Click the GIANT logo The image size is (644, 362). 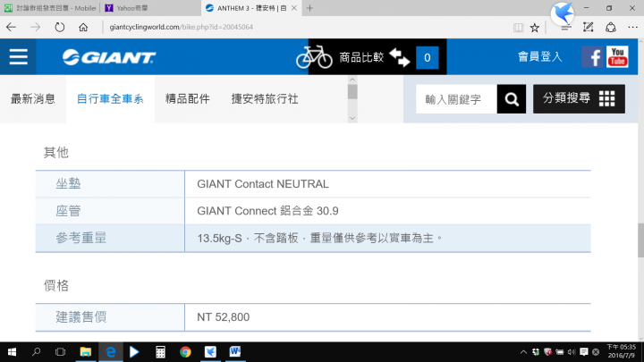click(x=109, y=57)
